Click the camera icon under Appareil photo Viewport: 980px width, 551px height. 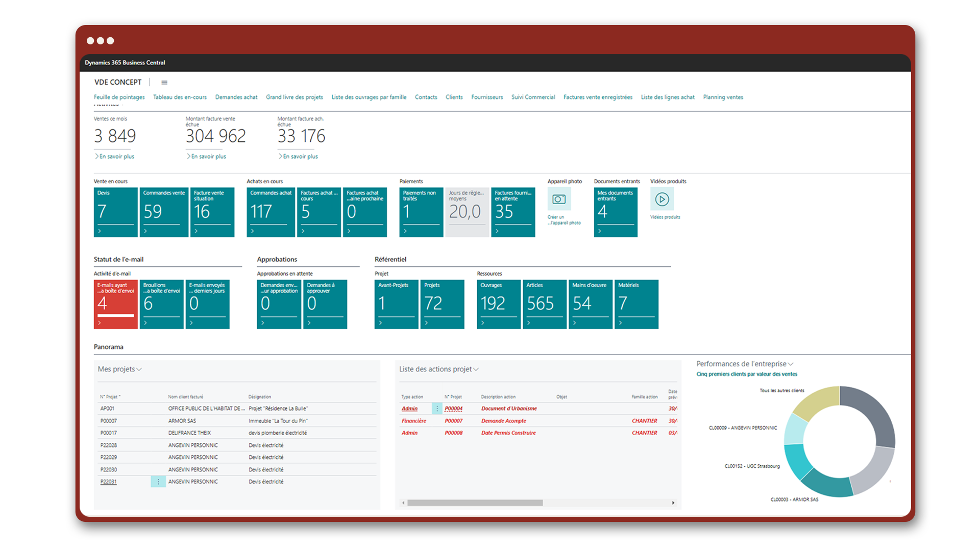pyautogui.click(x=559, y=199)
